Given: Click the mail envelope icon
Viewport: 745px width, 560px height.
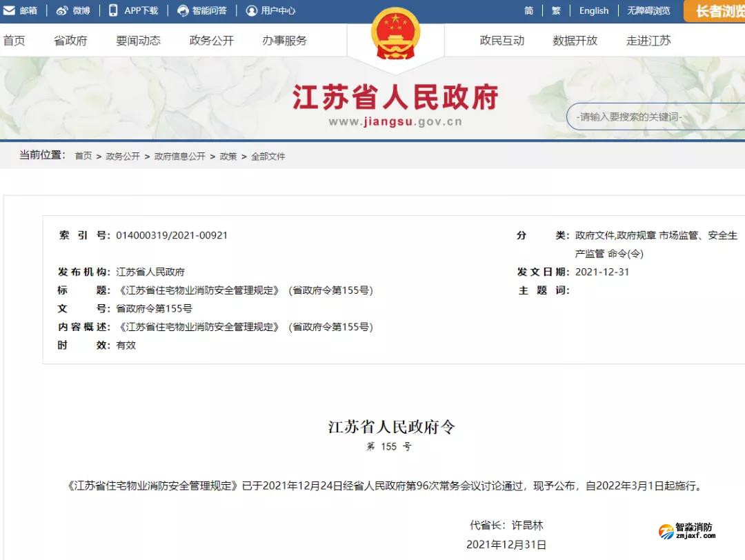Looking at the screenshot, I should click(9, 10).
